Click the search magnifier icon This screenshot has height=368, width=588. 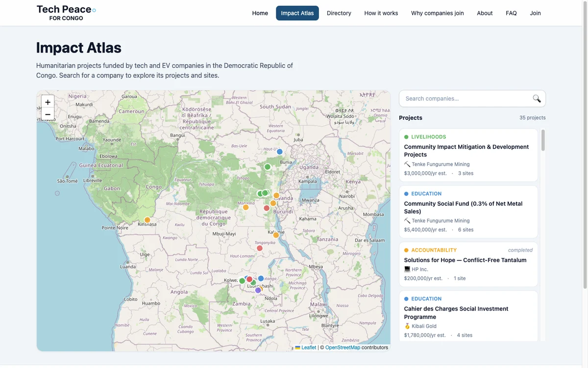537,99
